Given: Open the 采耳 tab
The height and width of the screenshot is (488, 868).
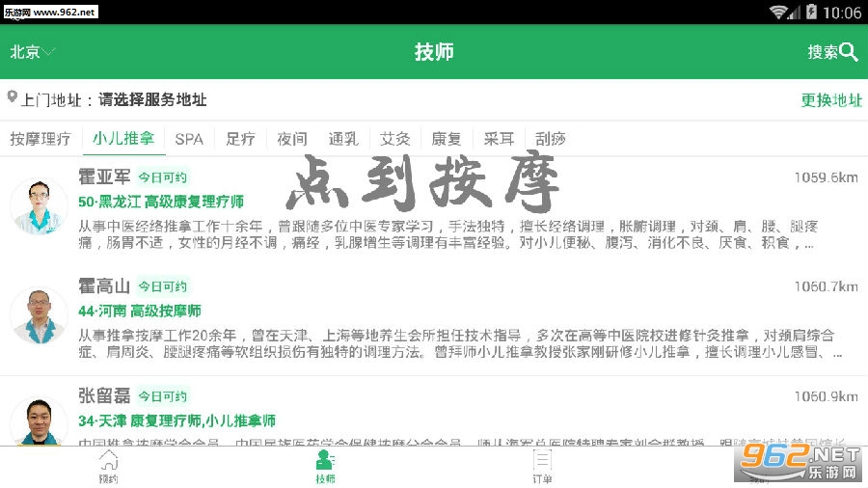Looking at the screenshot, I should [x=499, y=139].
